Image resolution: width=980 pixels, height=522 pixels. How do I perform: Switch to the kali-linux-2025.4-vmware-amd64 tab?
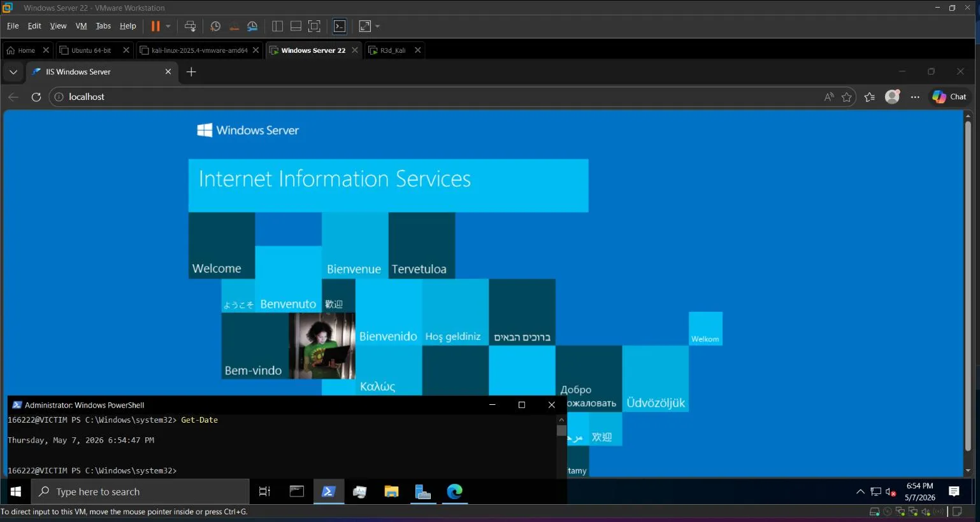point(194,50)
